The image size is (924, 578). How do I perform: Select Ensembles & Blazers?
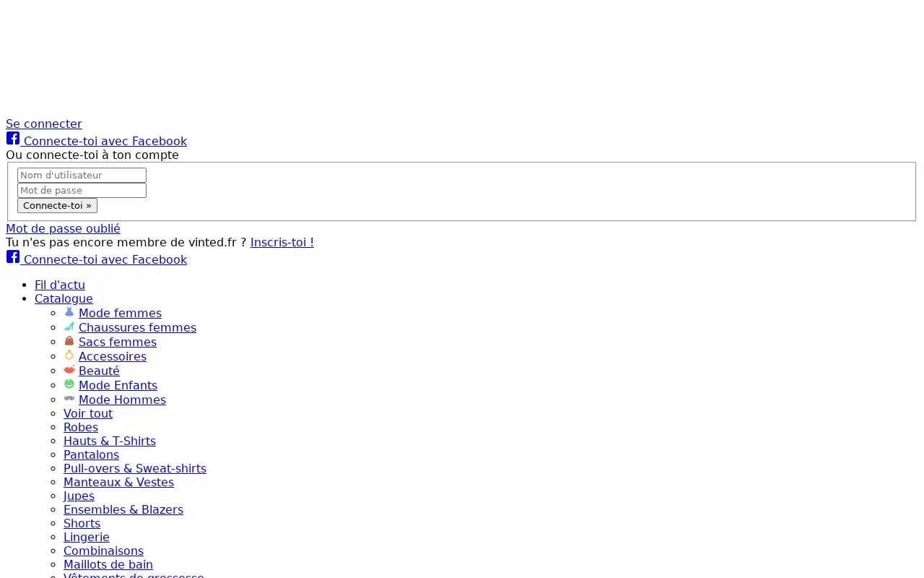tap(123, 510)
